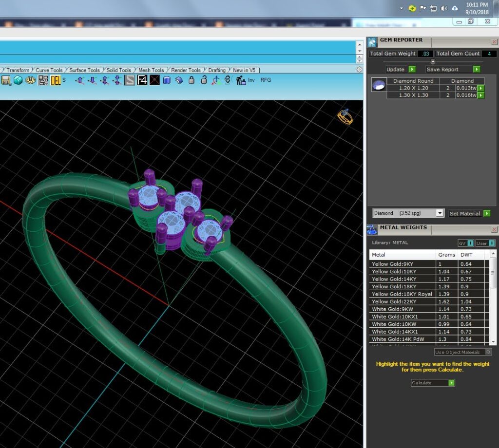Click the gumball axis arrows icon
The height and width of the screenshot is (448, 499).
[216, 80]
